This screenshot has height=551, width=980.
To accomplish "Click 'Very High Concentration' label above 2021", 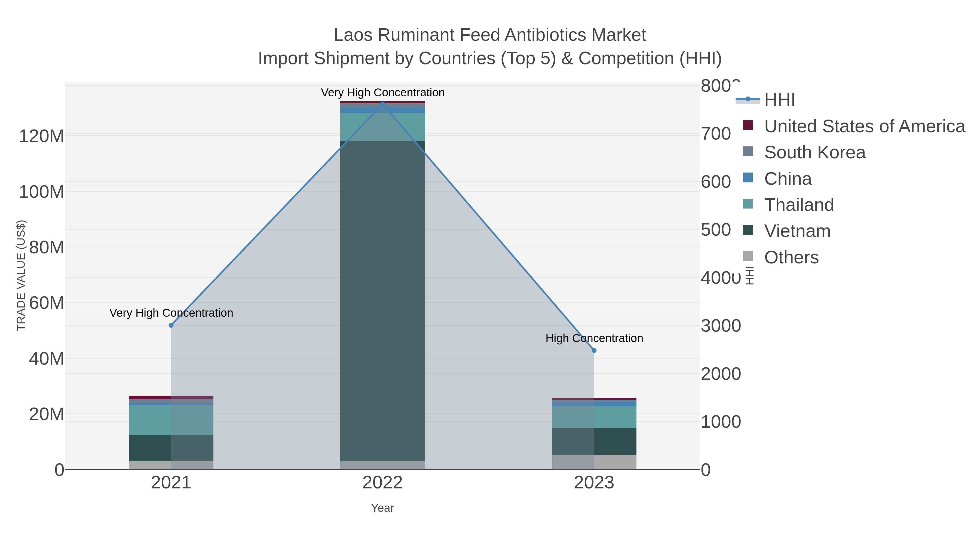I will coord(171,313).
